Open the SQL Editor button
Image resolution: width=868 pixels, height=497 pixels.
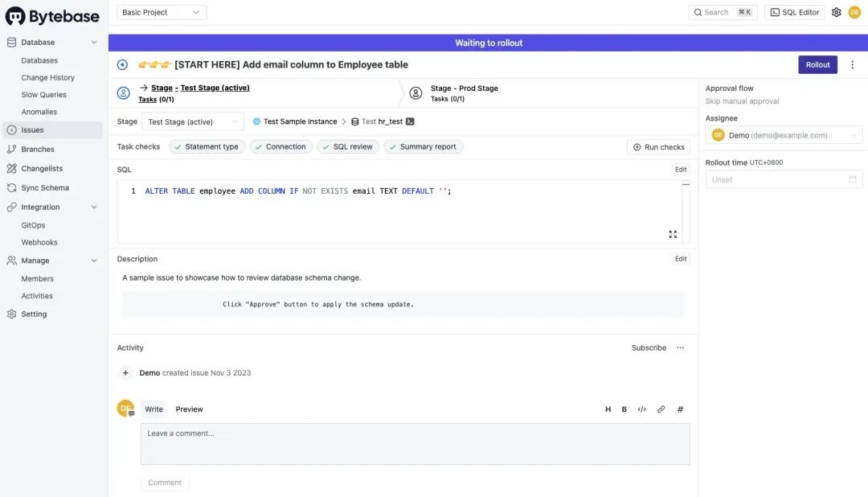[794, 12]
